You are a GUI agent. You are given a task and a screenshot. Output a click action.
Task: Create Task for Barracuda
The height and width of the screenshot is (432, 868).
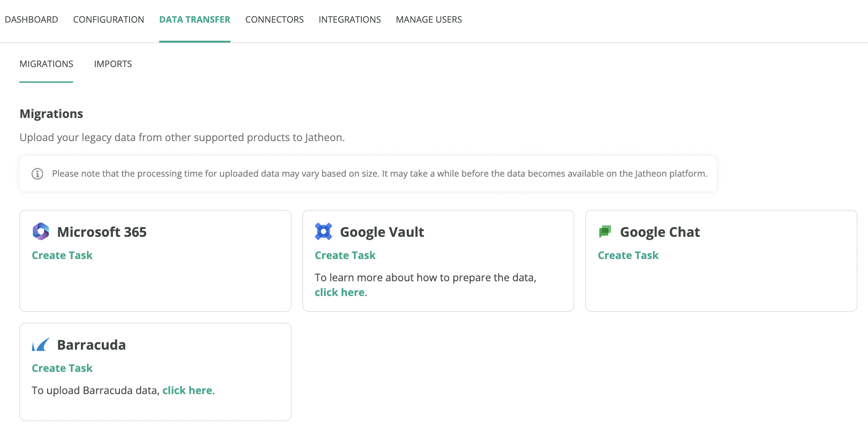point(62,368)
